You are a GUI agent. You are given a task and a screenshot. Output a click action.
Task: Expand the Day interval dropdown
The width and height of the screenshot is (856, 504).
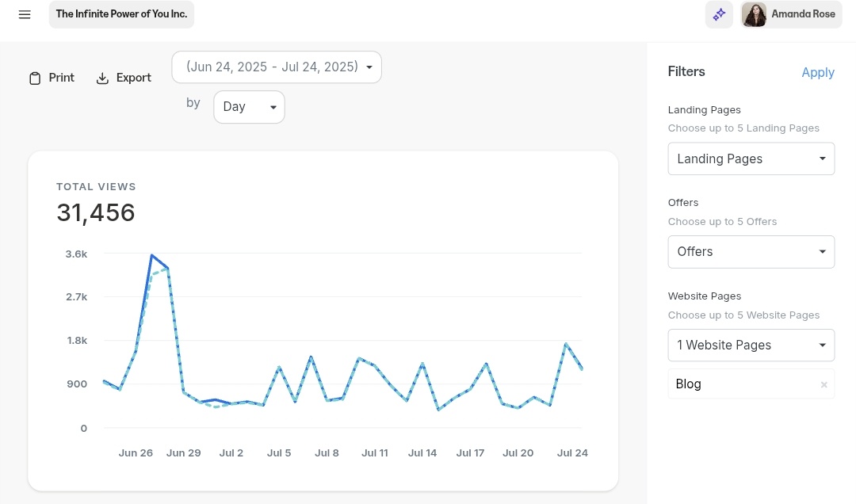[x=249, y=107]
